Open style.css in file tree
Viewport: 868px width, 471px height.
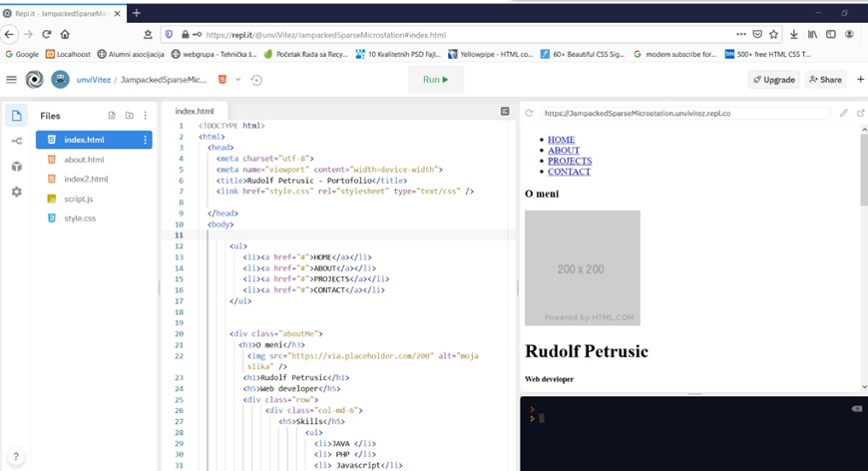[x=94, y=219]
